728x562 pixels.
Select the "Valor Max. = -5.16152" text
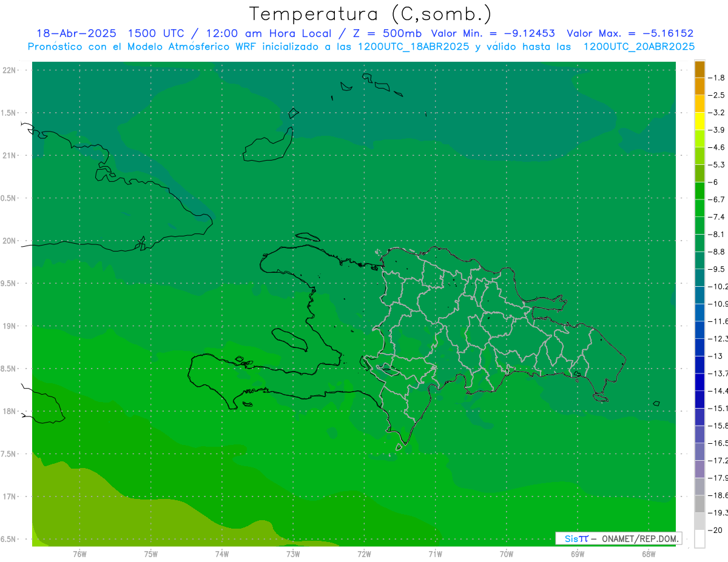click(x=630, y=33)
